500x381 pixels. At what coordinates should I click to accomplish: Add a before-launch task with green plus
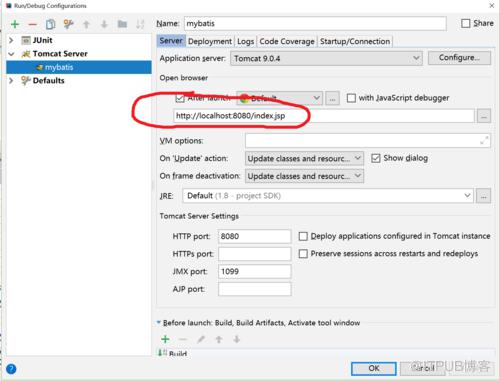pyautogui.click(x=165, y=339)
